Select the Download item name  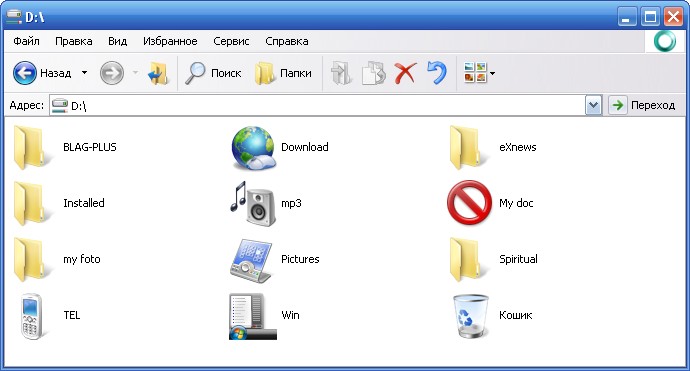click(x=305, y=147)
